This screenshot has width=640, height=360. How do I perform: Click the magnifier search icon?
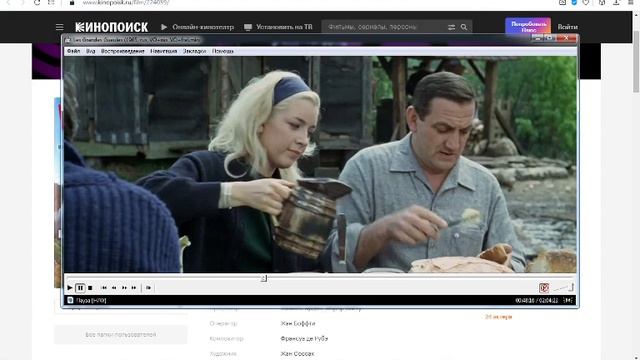pyautogui.click(x=464, y=27)
